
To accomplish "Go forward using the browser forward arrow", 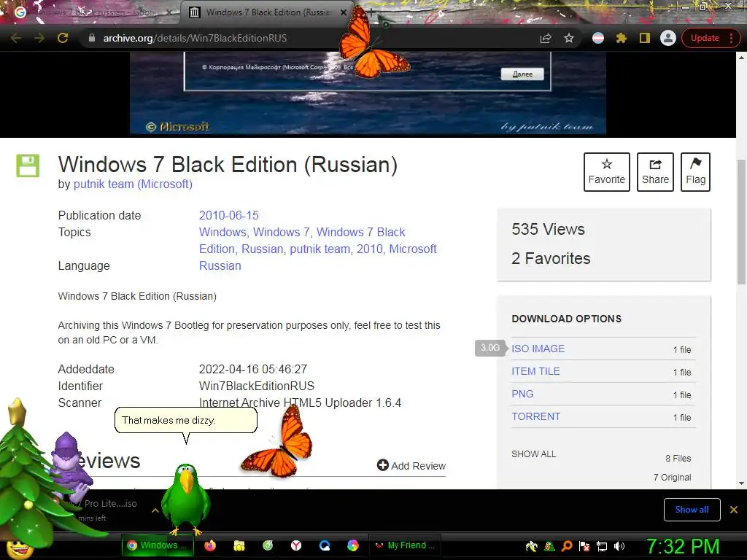I will (39, 38).
